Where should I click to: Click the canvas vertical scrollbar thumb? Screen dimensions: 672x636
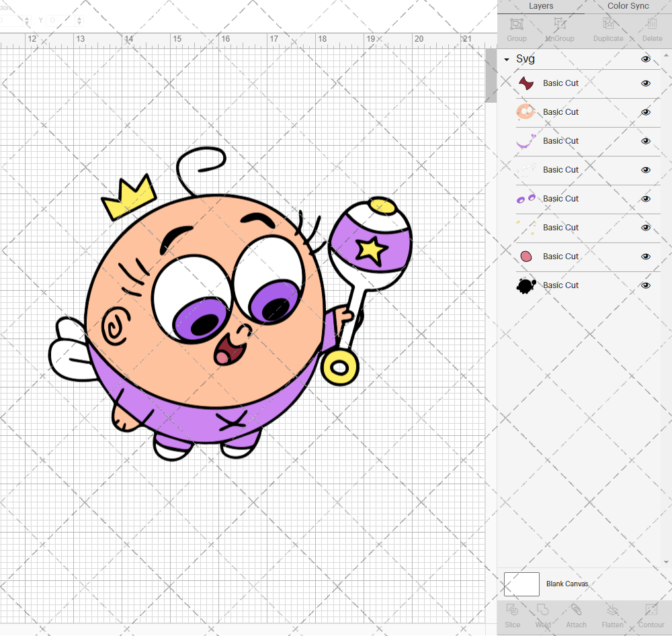tap(491, 75)
